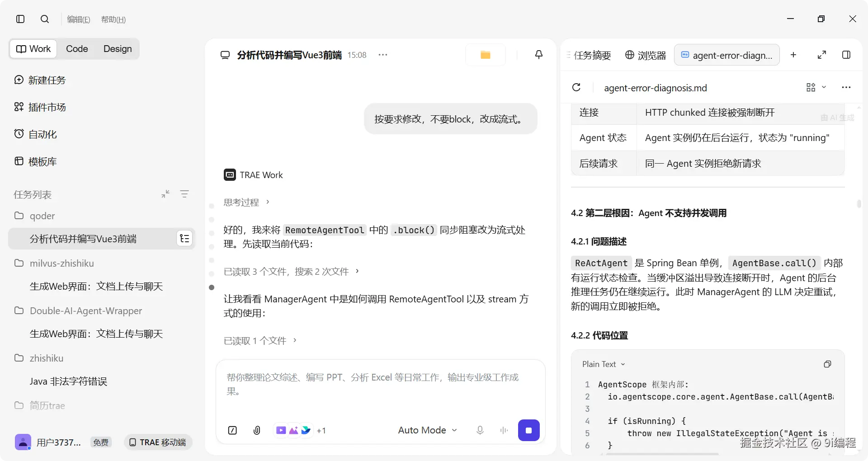Viewport: 868px width, 461px height.
Task: Add a new tab with the plus icon
Action: tap(793, 55)
